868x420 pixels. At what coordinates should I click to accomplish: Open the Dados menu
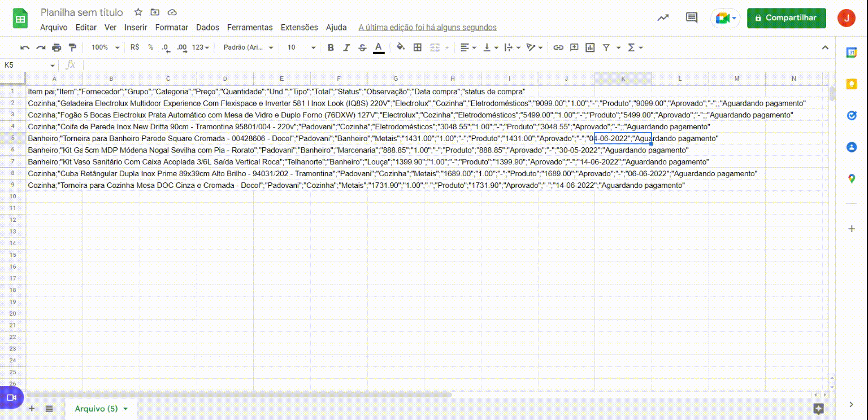point(207,27)
